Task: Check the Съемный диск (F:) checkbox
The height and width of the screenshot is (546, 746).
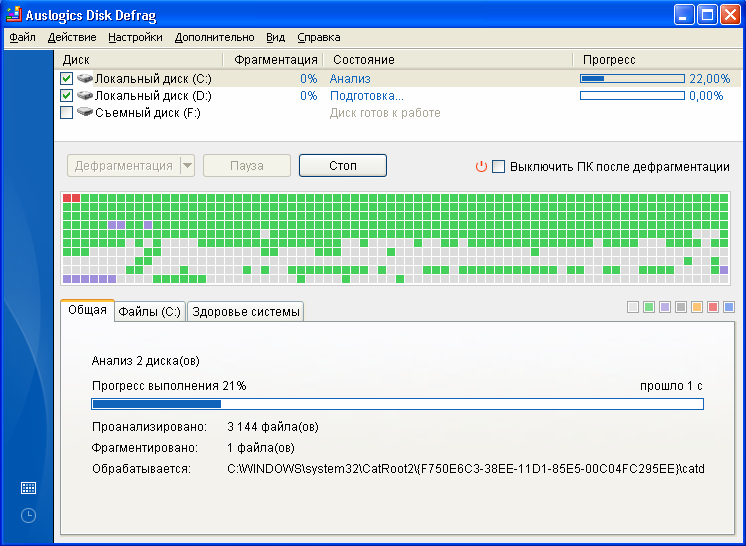Action: tap(67, 113)
